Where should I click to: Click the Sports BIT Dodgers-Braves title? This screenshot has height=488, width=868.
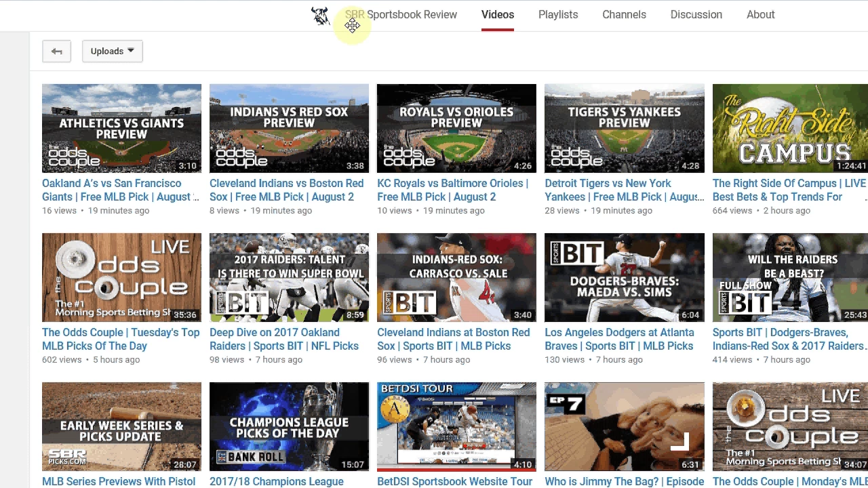tap(789, 339)
